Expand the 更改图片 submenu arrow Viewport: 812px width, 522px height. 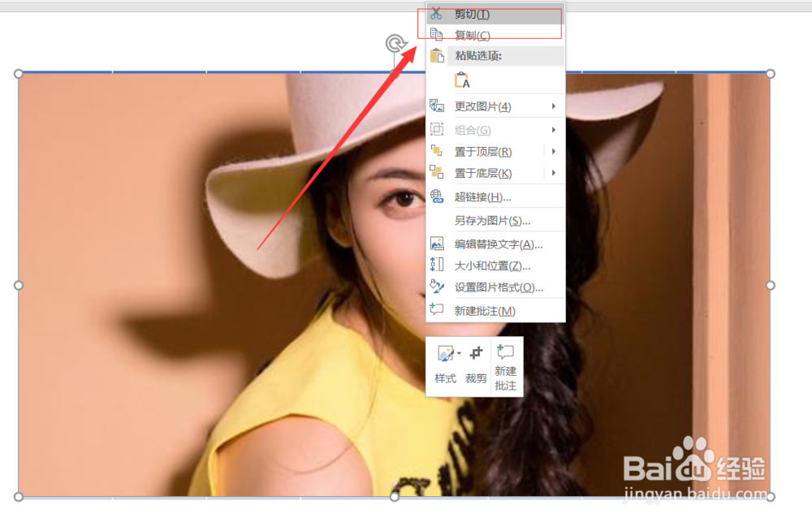pyautogui.click(x=554, y=106)
